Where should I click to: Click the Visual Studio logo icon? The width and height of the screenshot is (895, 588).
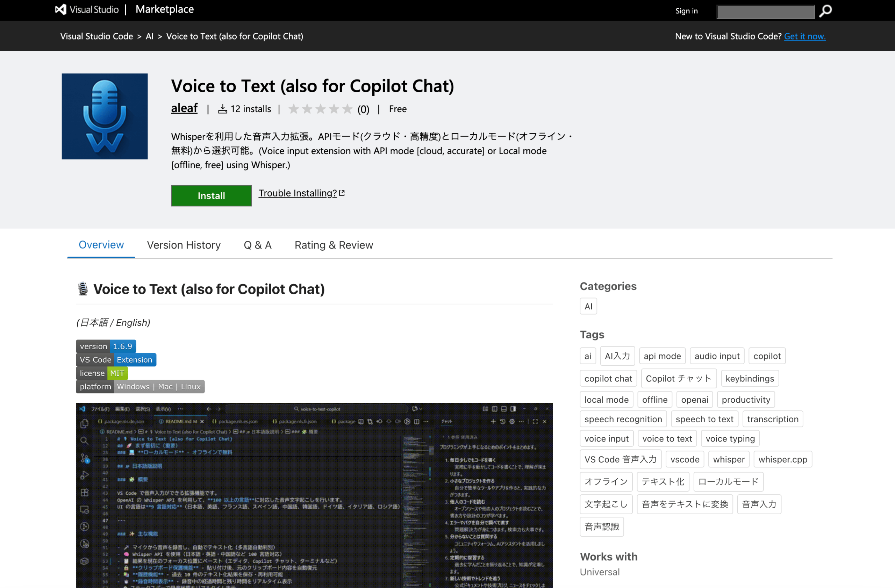61,9
